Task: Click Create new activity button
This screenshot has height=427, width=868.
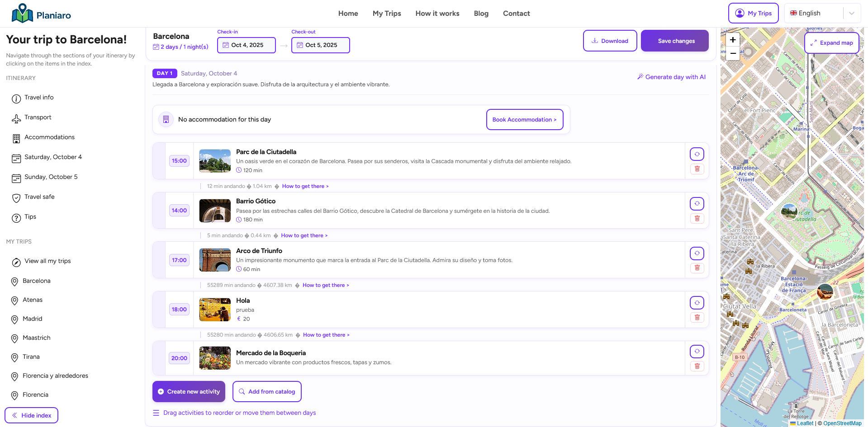Action: click(x=189, y=391)
